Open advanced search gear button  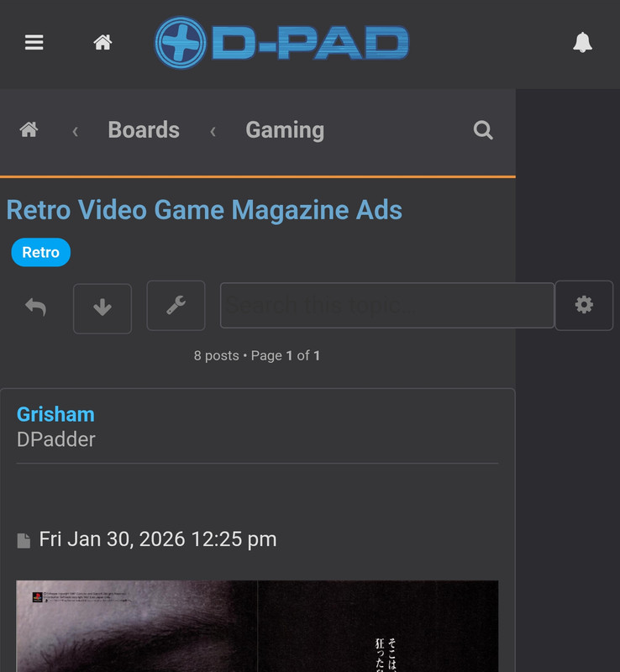[584, 305]
